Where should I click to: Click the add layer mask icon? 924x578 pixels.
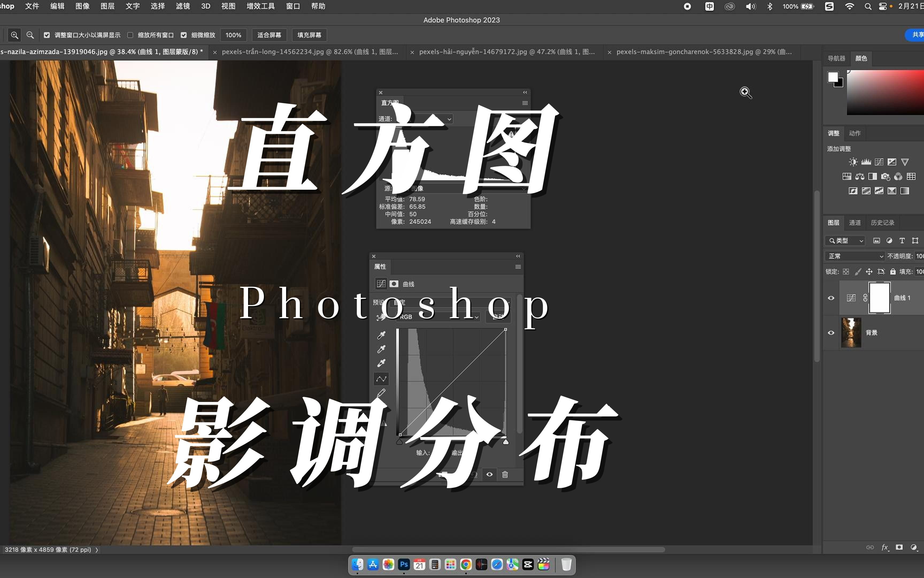(x=899, y=547)
